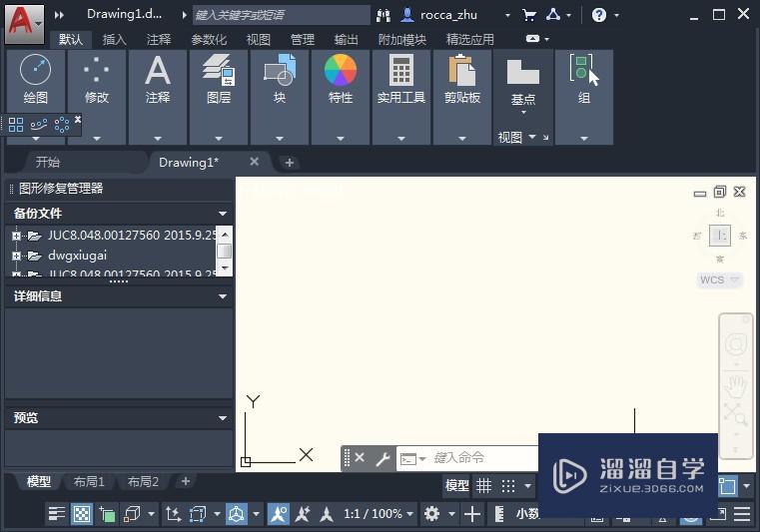Open the status bar customization hamburger menu
Screen dimensions: 760x532
click(742, 514)
